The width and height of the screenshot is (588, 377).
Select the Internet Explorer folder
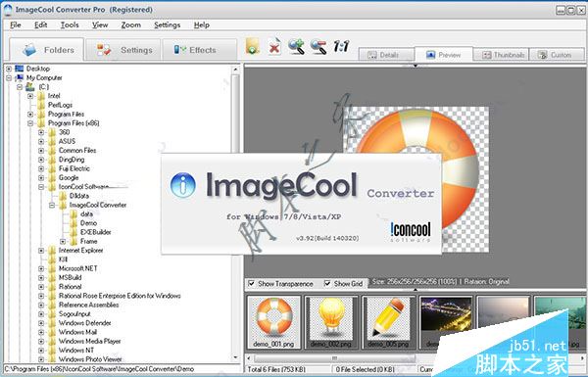click(80, 251)
